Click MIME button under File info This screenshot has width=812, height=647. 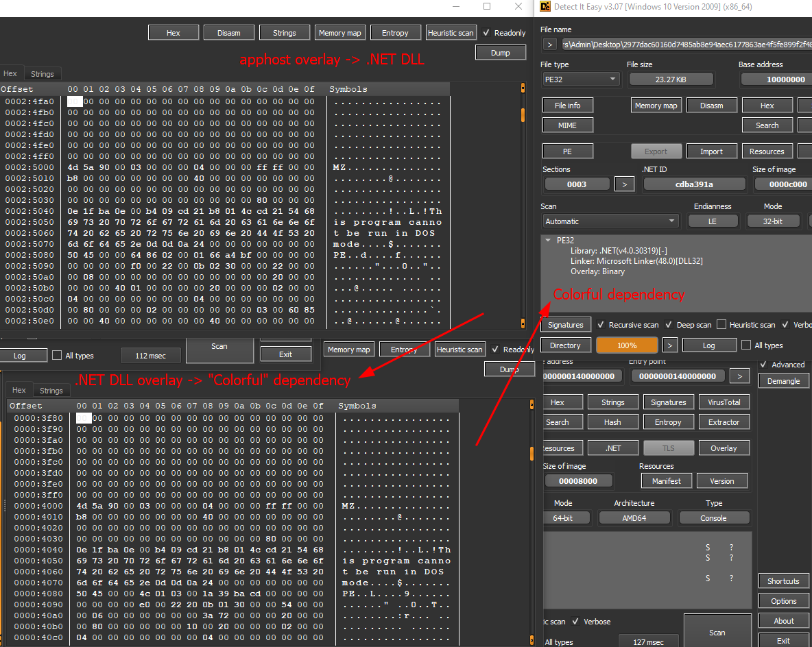pos(568,125)
